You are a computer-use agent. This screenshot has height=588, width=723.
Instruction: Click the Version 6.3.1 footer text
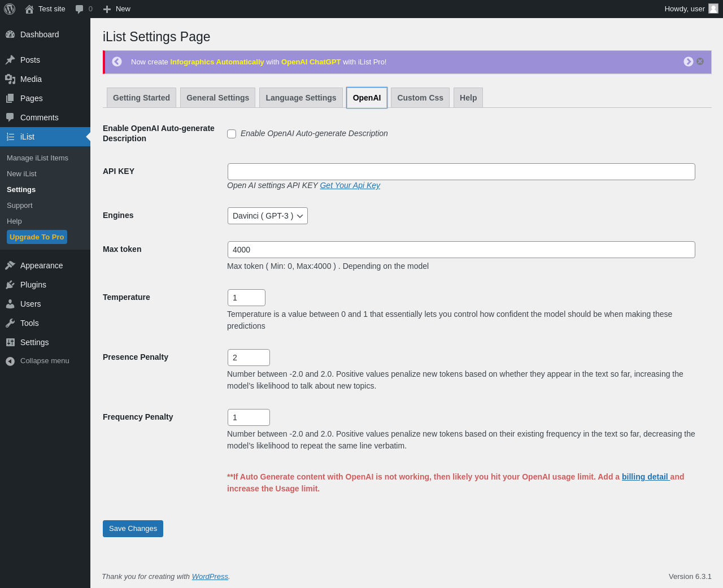pos(690,577)
